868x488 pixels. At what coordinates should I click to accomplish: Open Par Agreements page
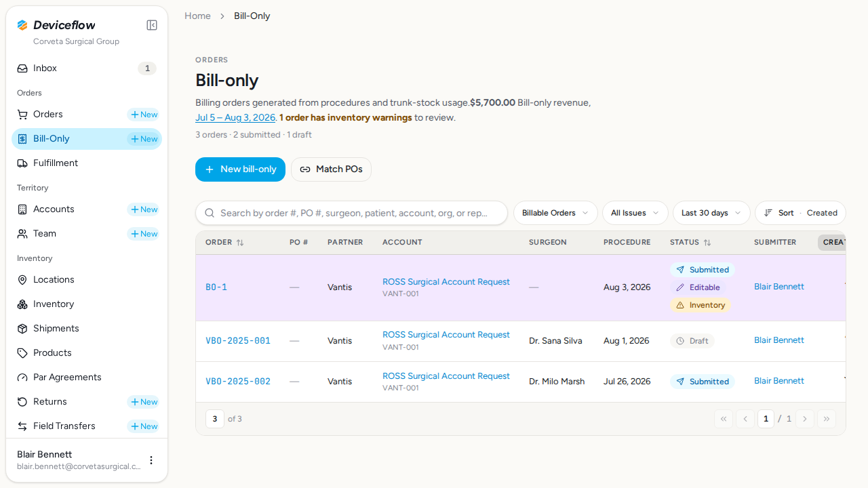87,378
